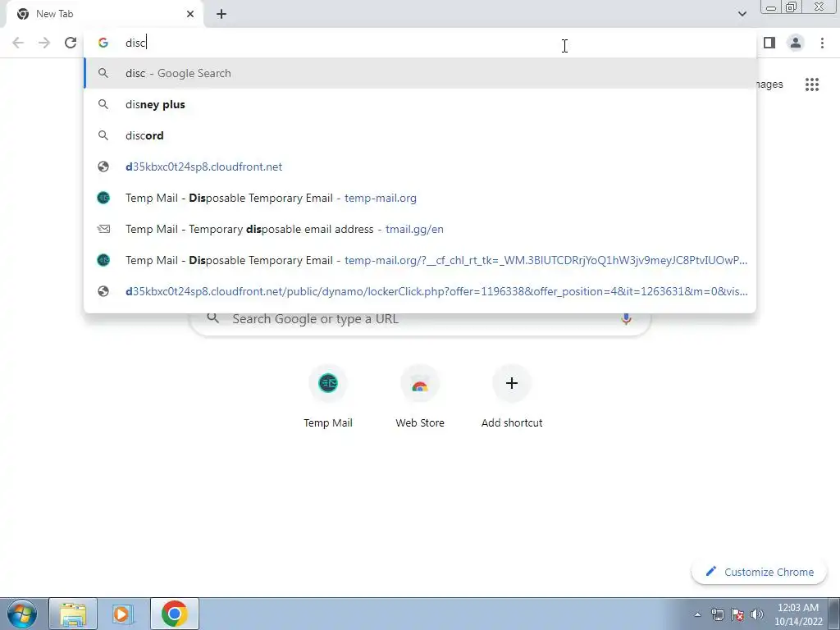Open the cloudfront lockerClick.php suggestion

pos(420,291)
